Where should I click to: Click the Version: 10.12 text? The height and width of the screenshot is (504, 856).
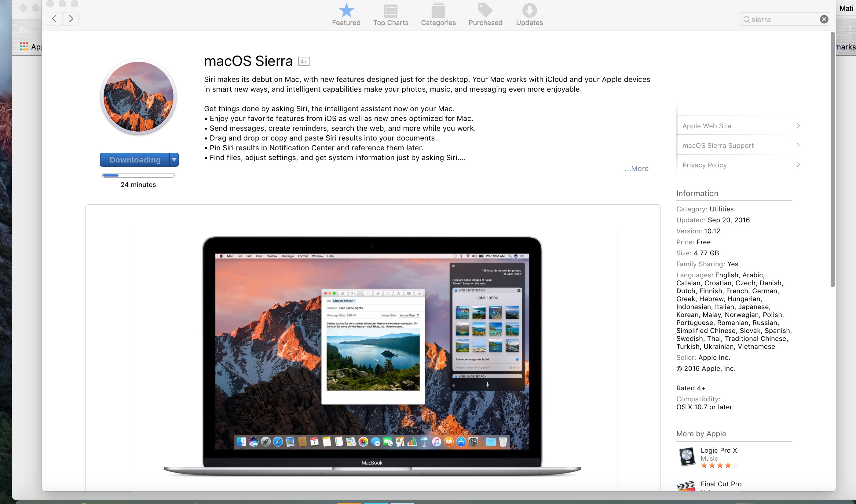[x=698, y=231]
